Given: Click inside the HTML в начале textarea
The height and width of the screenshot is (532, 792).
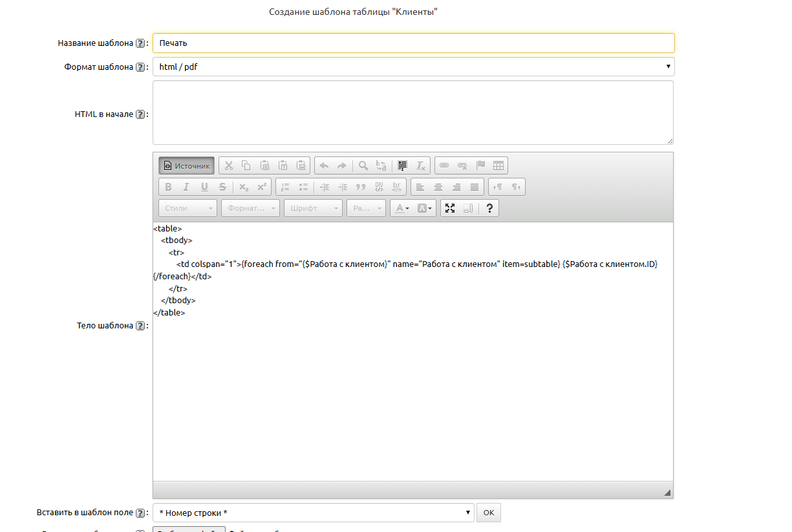Looking at the screenshot, I should tap(412, 112).
